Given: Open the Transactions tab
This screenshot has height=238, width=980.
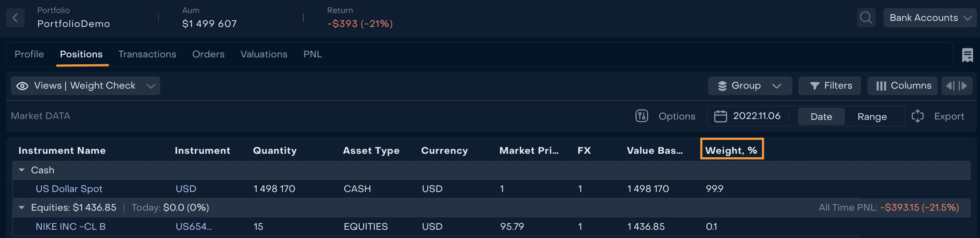Looking at the screenshot, I should click(147, 54).
